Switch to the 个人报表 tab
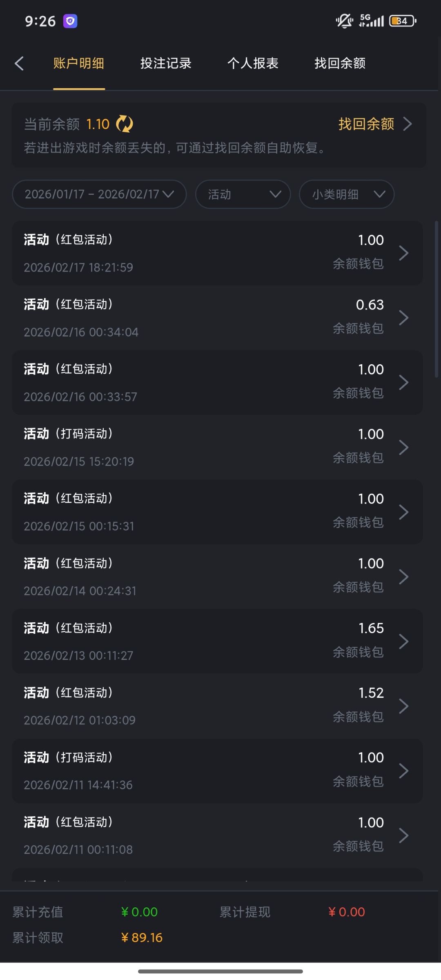Image resolution: width=441 pixels, height=980 pixels. click(253, 63)
